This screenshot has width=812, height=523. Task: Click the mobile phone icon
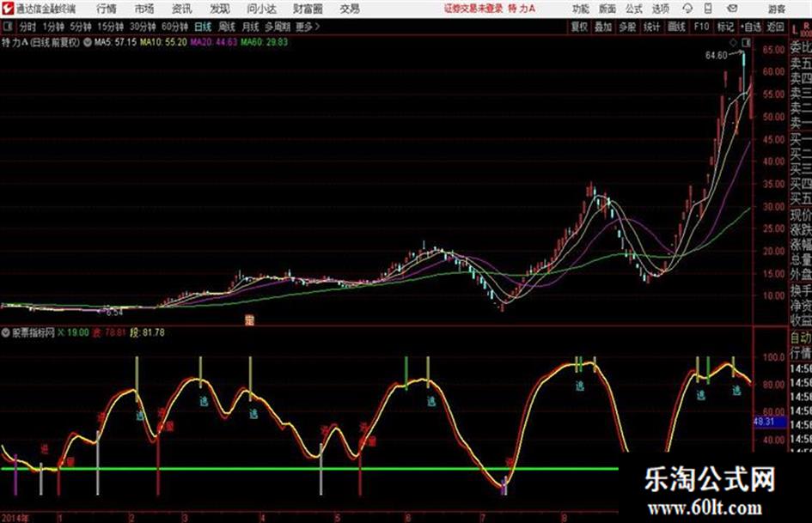click(708, 9)
